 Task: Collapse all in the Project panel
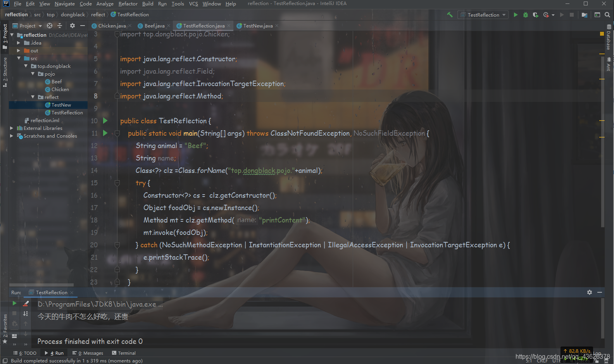60,26
